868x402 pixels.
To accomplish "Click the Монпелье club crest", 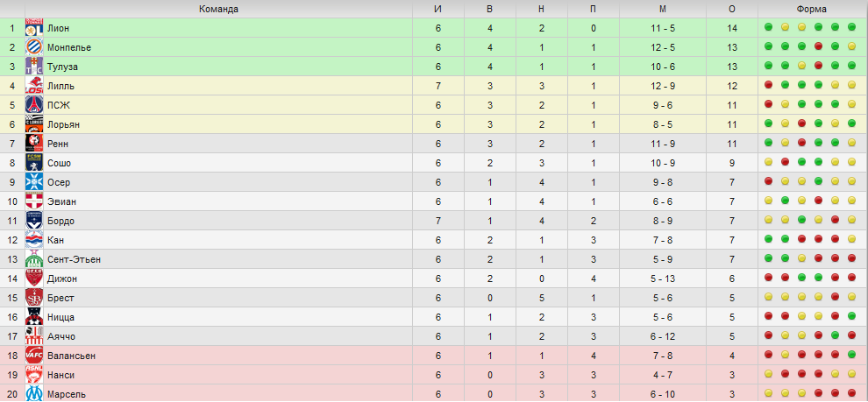I will point(34,47).
